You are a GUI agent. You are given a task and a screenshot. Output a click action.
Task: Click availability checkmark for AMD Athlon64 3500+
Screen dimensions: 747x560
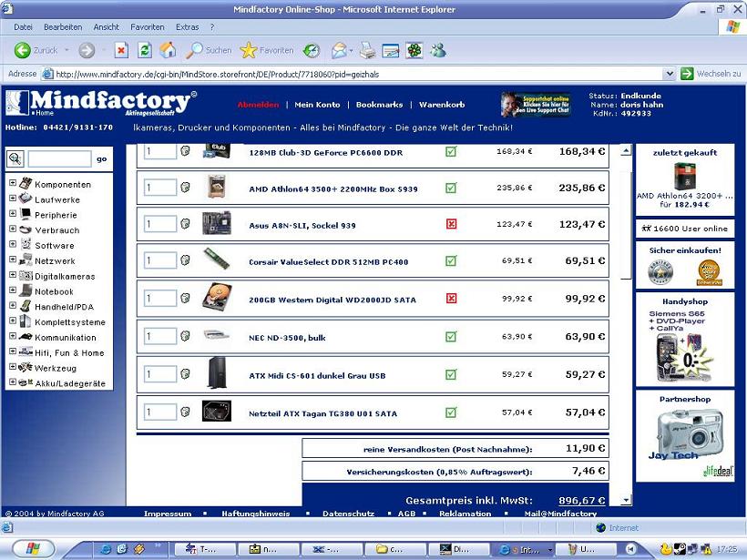451,188
